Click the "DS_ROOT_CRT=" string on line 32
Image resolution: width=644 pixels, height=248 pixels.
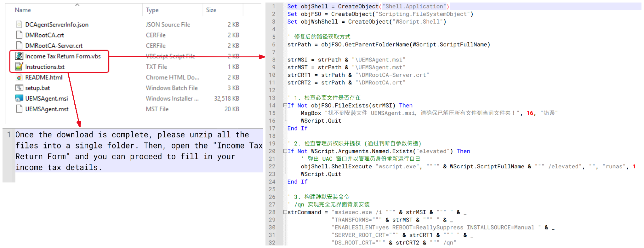(x=358, y=243)
